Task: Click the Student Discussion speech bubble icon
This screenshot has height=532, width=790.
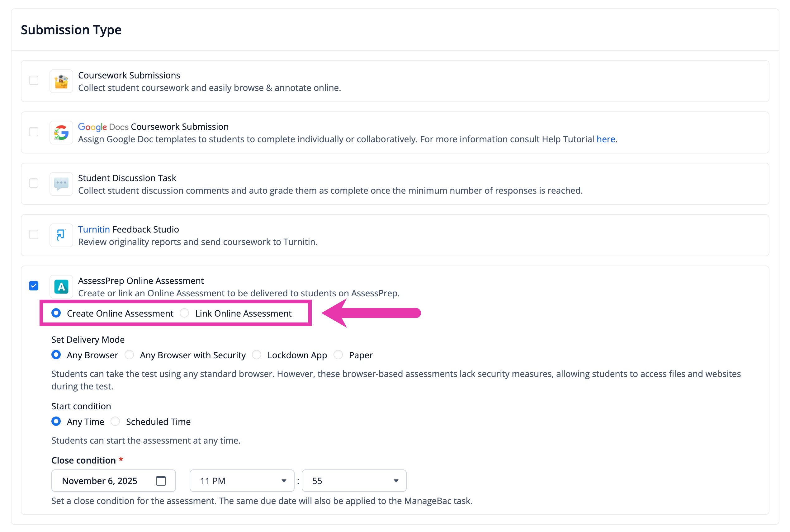Action: (x=61, y=184)
